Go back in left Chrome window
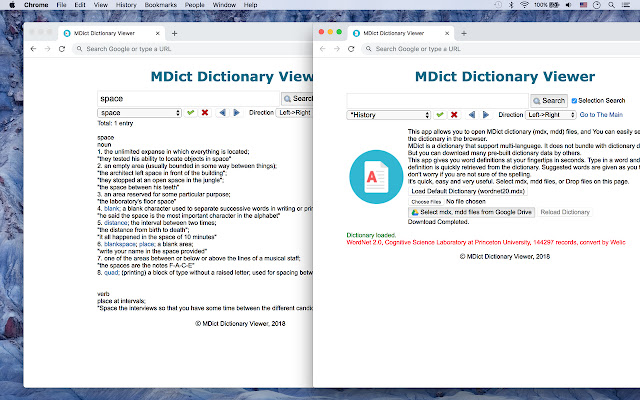The image size is (640, 400). point(33,49)
